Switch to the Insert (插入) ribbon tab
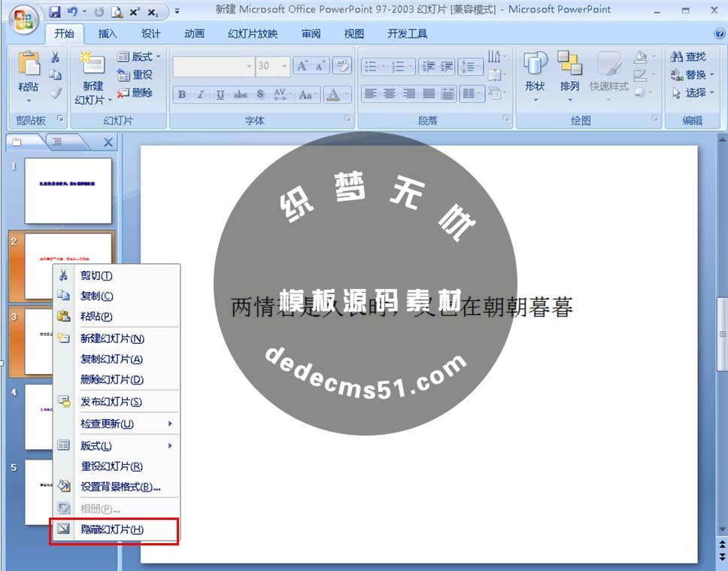 (x=108, y=34)
